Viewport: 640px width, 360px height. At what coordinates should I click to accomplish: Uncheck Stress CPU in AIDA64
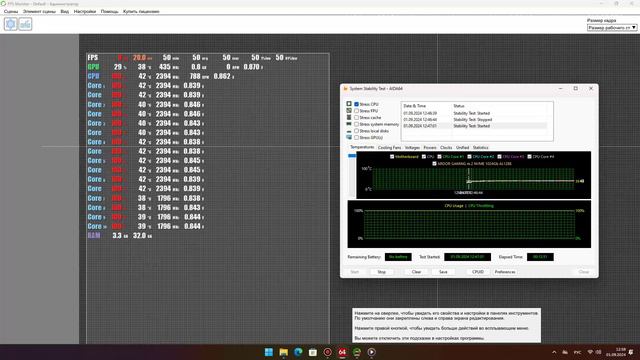[x=356, y=104]
